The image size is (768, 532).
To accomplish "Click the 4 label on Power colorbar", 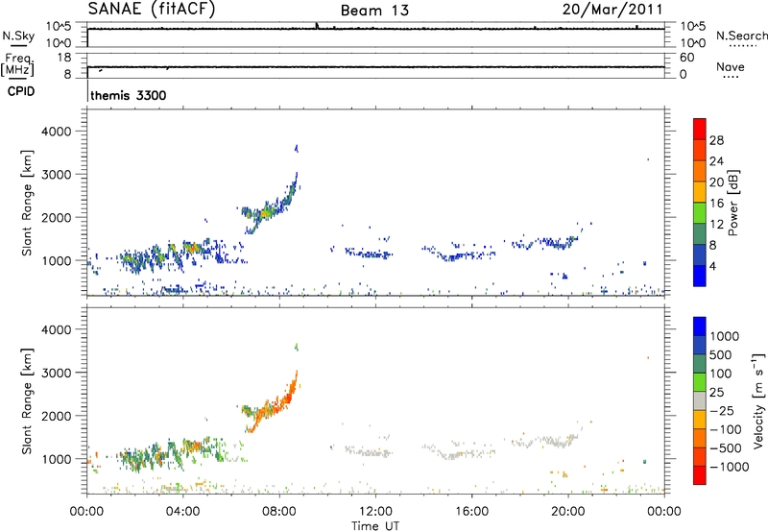I will point(713,266).
